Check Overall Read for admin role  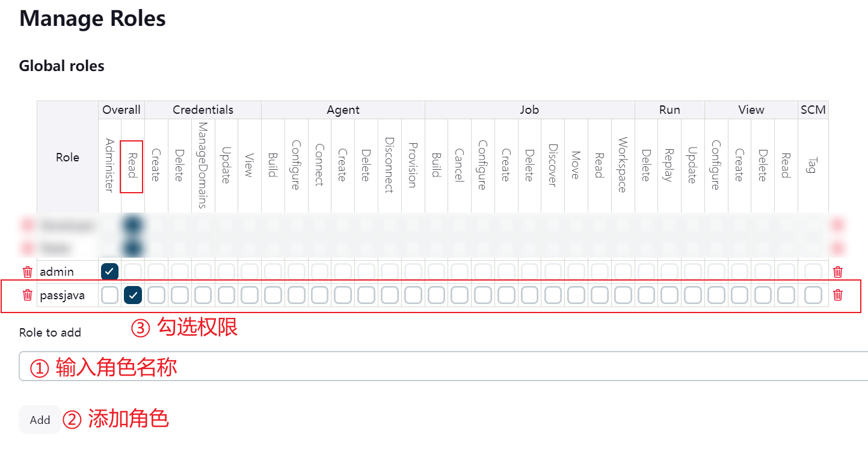pyautogui.click(x=133, y=272)
